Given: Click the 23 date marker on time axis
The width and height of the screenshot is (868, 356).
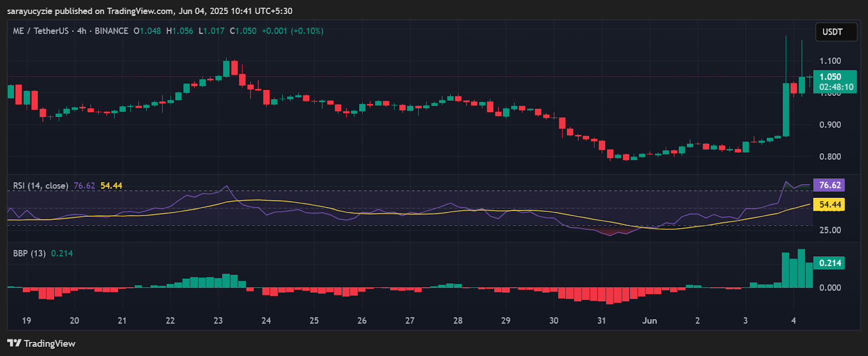Looking at the screenshot, I should (x=218, y=320).
